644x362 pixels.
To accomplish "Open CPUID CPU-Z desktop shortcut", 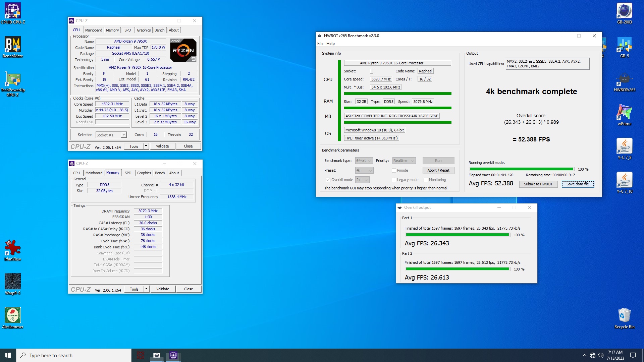I will 13,13.
